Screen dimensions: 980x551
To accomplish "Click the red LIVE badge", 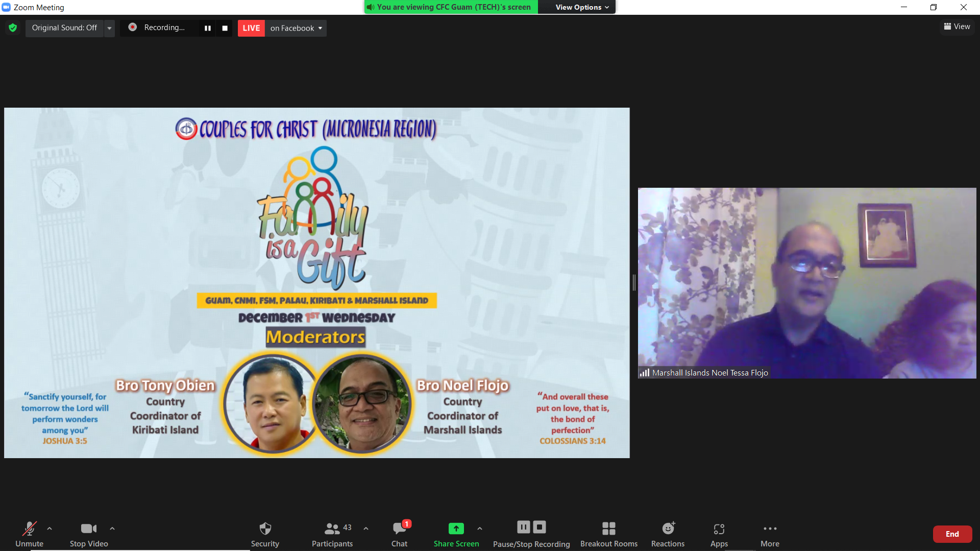I will 251,28.
